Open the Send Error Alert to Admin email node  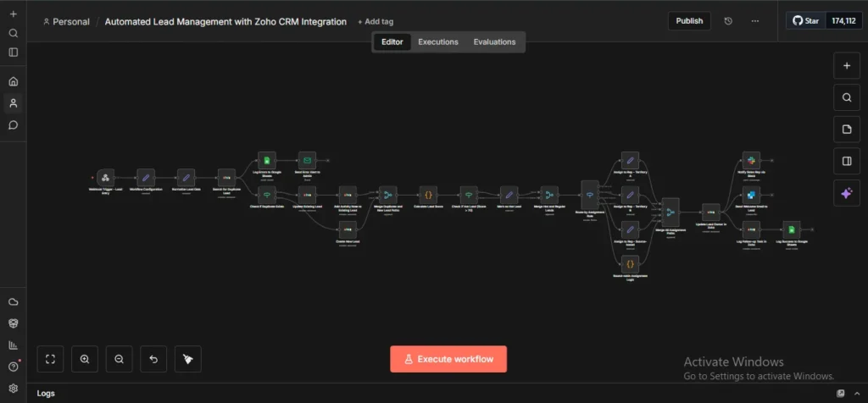pyautogui.click(x=307, y=160)
